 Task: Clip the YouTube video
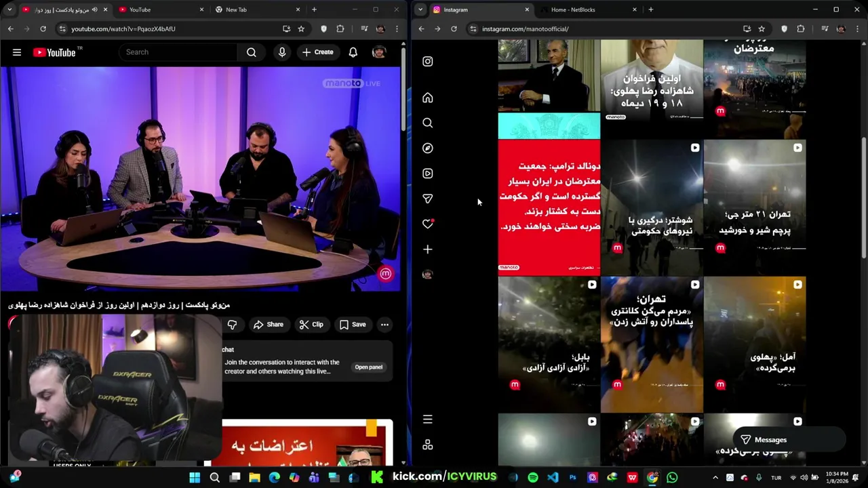pos(311,325)
